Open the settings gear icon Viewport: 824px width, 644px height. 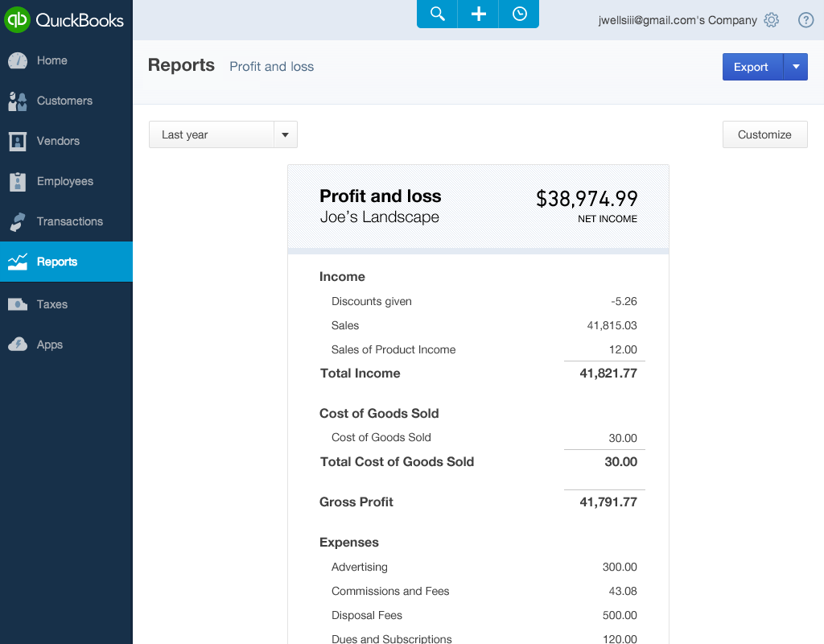point(772,20)
